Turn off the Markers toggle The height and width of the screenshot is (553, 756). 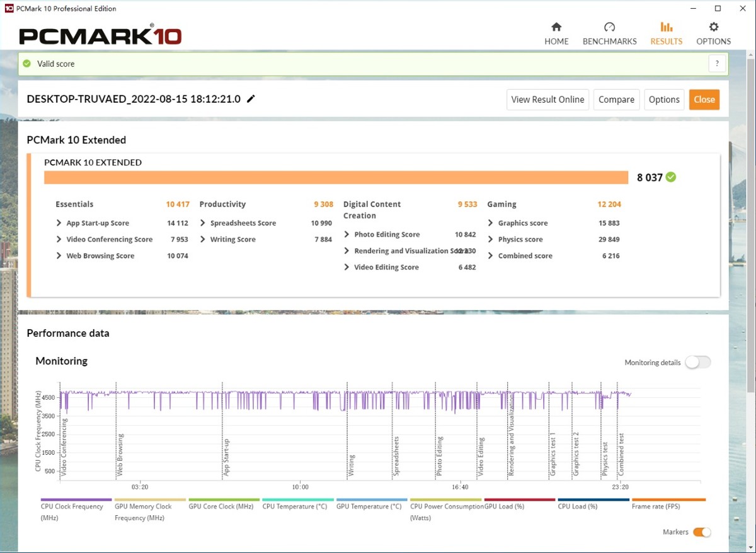click(702, 532)
